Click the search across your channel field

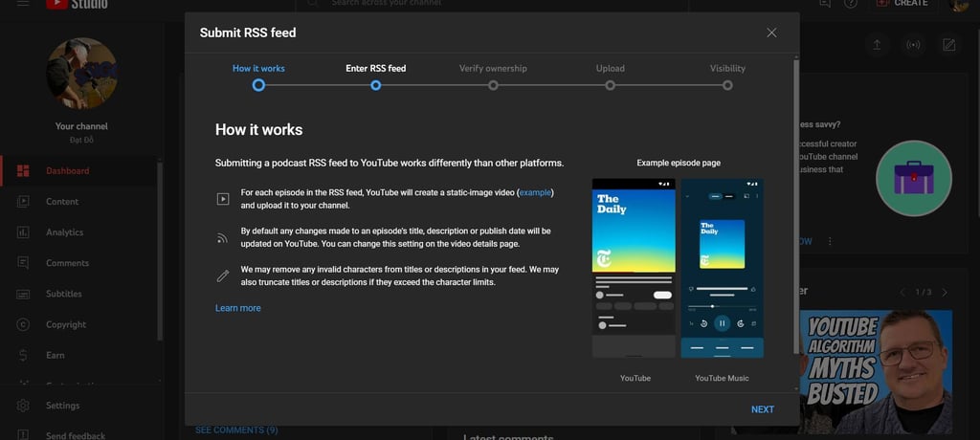click(x=492, y=5)
